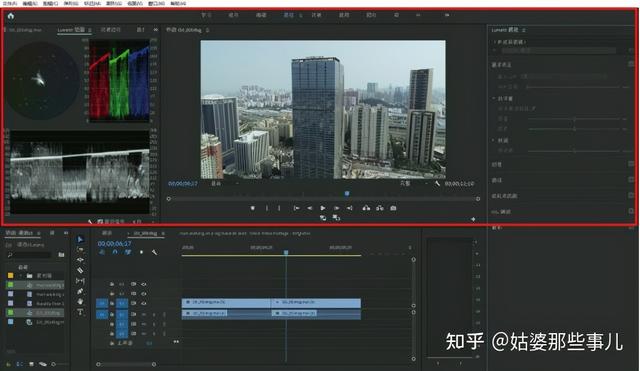
Task: Toggle the Curves section checkbox in Lumetri
Action: pos(631,180)
